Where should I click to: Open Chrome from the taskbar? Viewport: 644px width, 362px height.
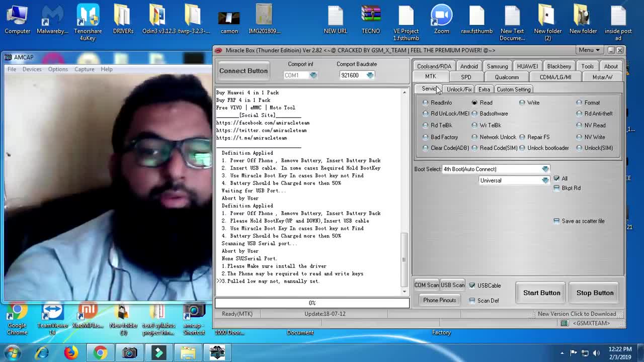100,353
